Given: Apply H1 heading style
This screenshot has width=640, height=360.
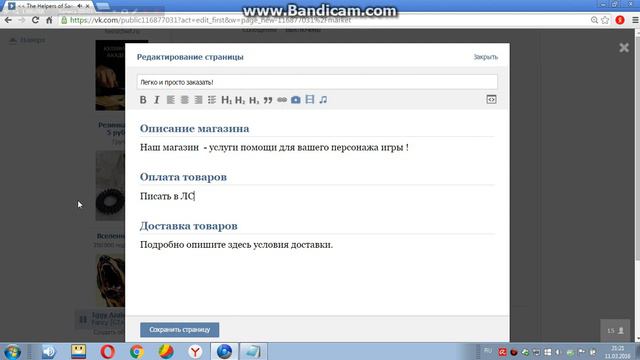Looking at the screenshot, I should pyautogui.click(x=227, y=100).
